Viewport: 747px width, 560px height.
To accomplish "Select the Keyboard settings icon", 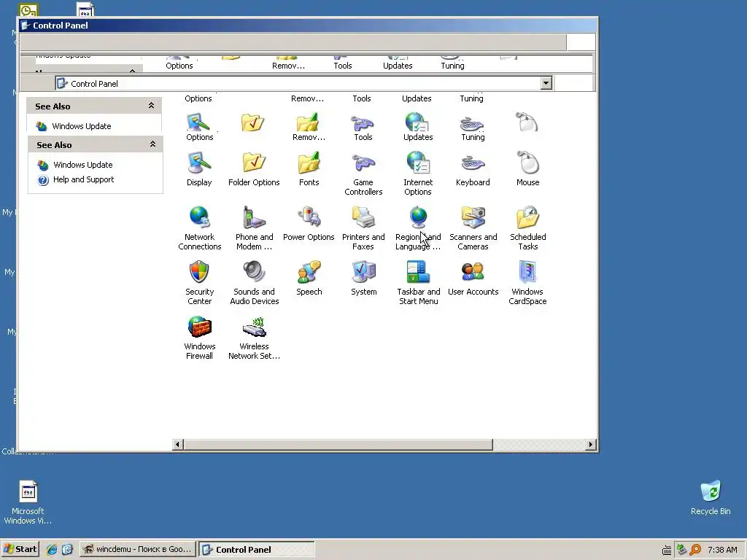I will [x=473, y=163].
